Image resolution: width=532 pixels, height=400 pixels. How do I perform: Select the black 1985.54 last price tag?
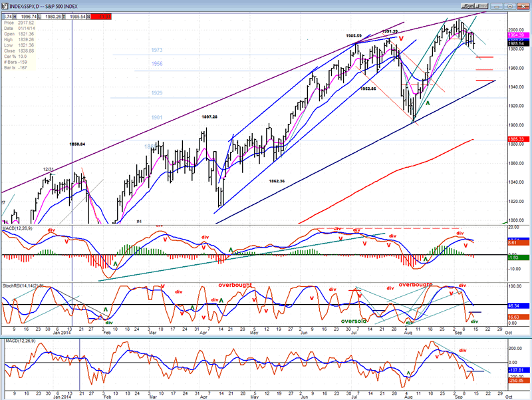519,43
